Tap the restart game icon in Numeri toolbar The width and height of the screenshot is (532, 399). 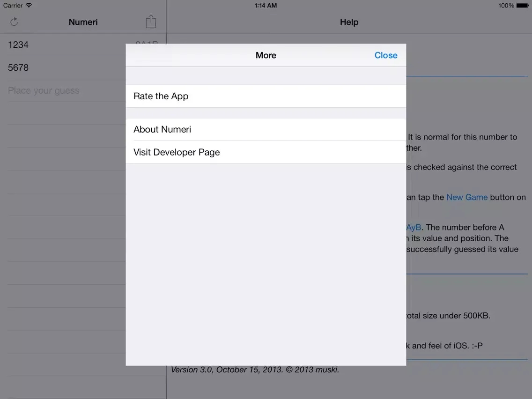14,22
